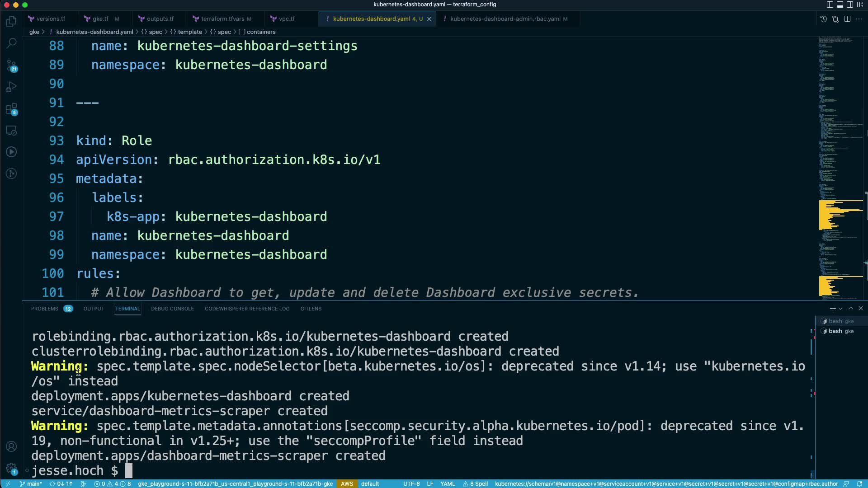Image resolution: width=868 pixels, height=488 pixels.
Task: Toggle the bottom panel layout button
Action: tap(840, 5)
